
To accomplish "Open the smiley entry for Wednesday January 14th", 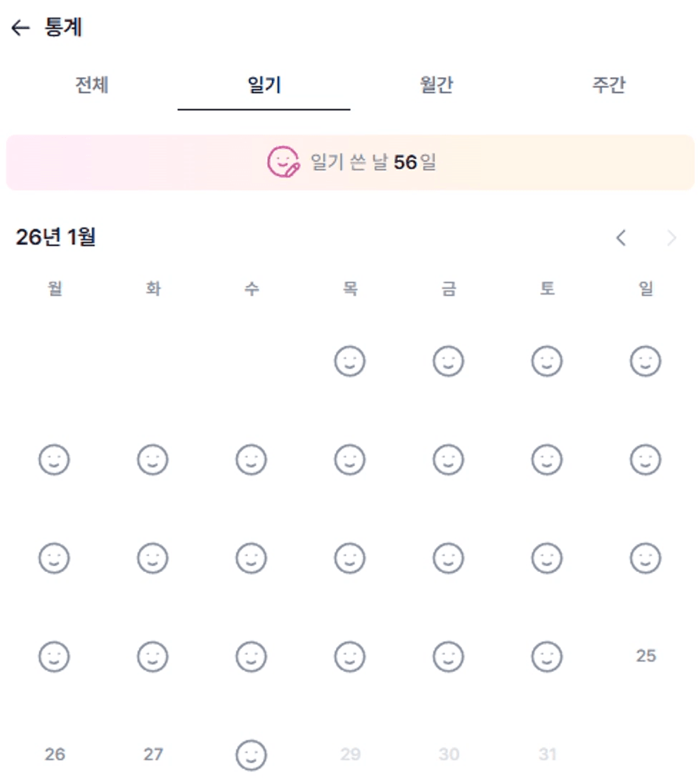I will (x=251, y=558).
